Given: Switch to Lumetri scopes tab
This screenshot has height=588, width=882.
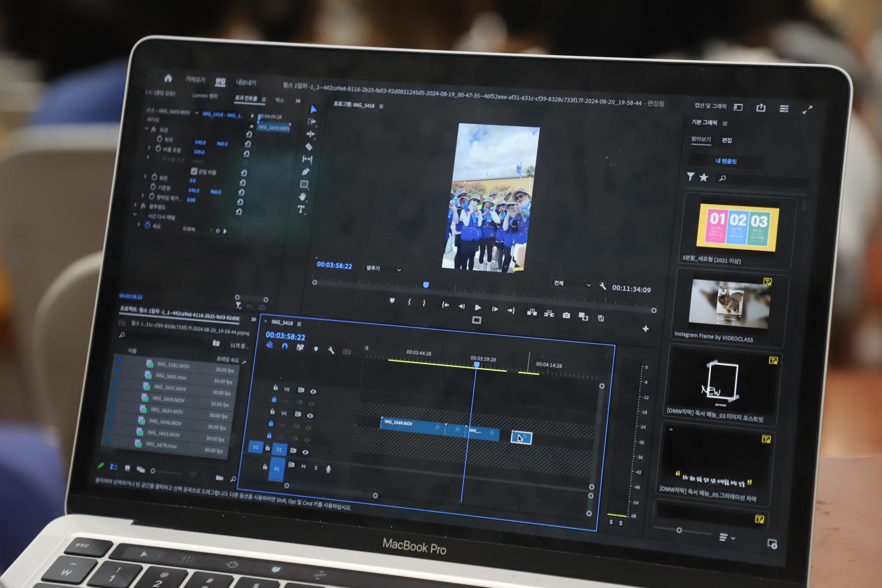Looking at the screenshot, I should coord(205,96).
